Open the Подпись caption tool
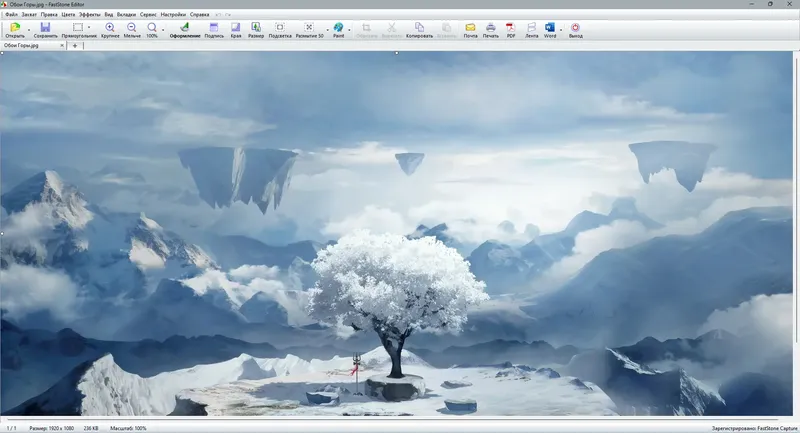 [x=214, y=30]
